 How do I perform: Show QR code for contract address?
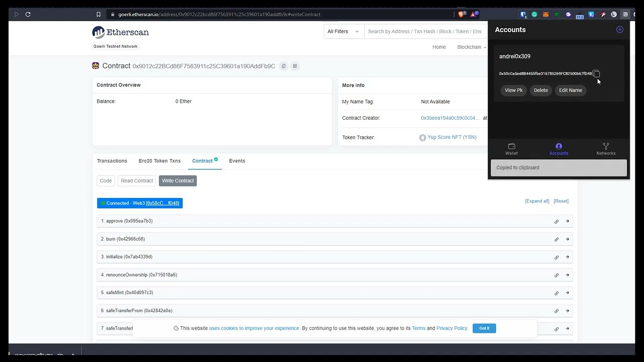point(295,66)
